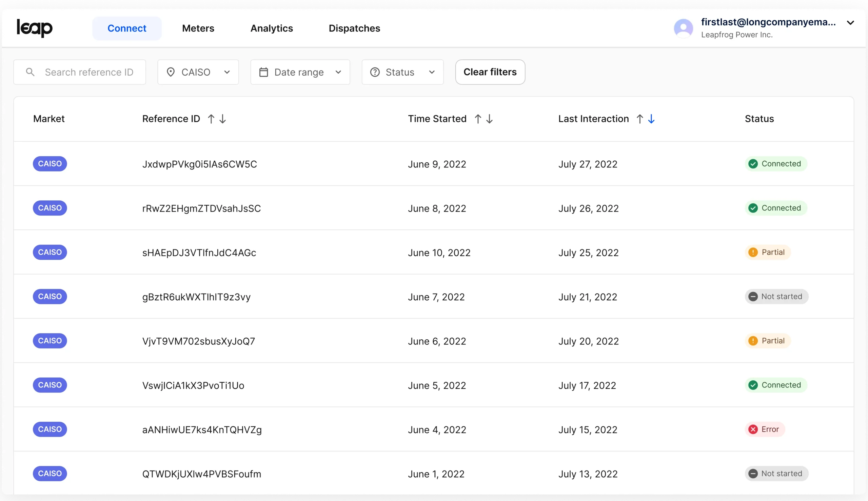The image size is (868, 501).
Task: Go to the Analytics tab
Action: pos(272,28)
